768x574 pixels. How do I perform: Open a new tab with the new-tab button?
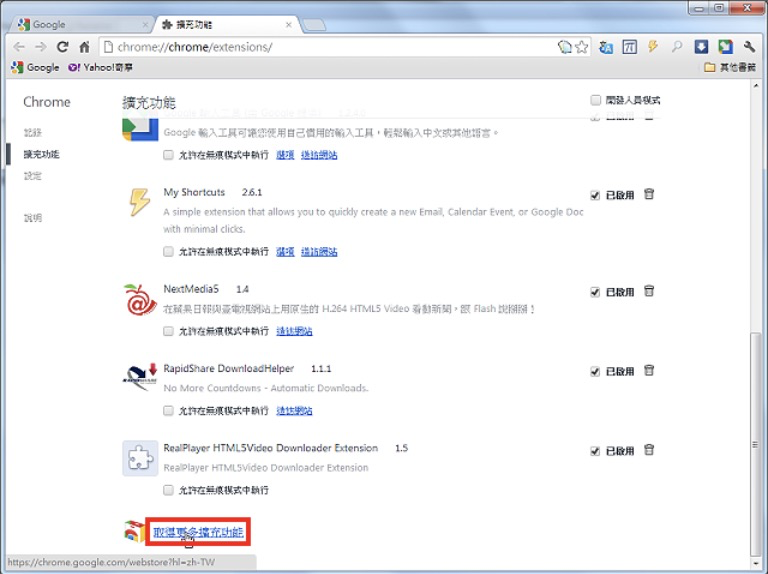pos(314,24)
